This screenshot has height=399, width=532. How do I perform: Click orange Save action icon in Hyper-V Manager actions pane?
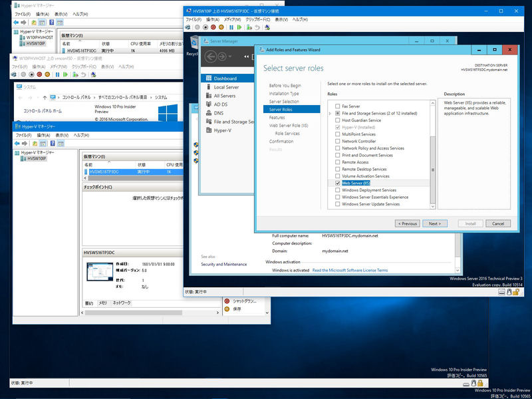[x=227, y=309]
